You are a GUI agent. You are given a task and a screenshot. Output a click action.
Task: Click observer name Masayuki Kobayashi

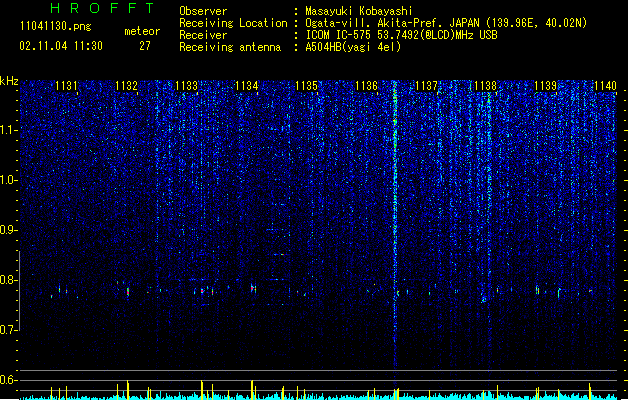pos(359,11)
